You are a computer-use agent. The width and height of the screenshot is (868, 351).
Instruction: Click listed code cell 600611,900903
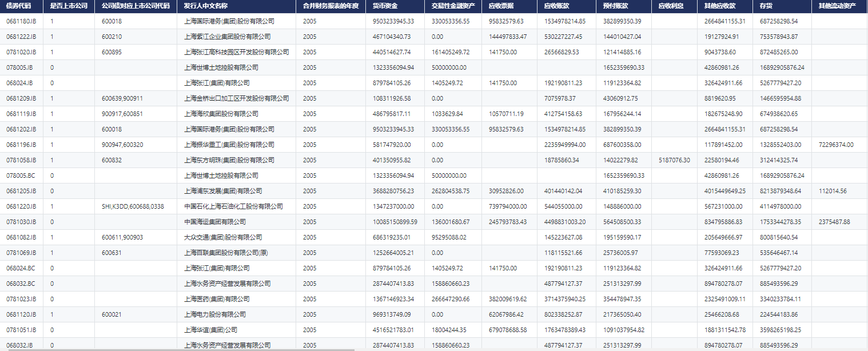click(122, 237)
